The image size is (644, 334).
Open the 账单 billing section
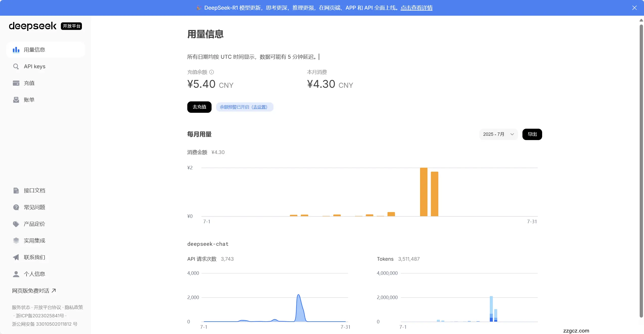pyautogui.click(x=16, y=100)
